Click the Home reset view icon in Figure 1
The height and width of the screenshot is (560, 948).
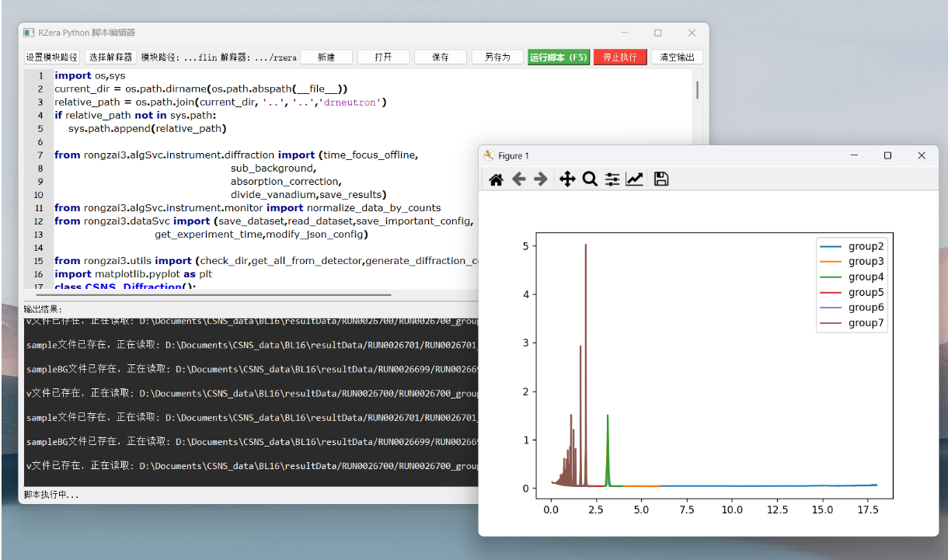pos(496,179)
